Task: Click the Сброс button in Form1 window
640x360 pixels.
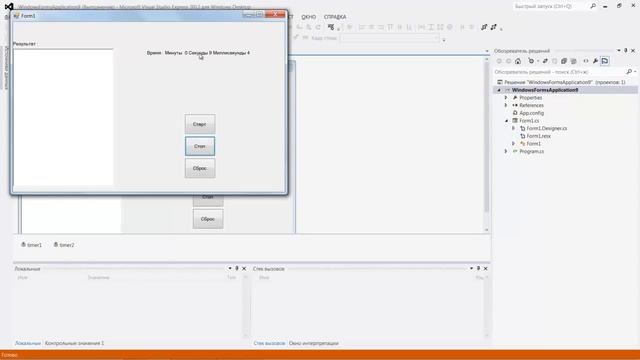Action: click(200, 168)
